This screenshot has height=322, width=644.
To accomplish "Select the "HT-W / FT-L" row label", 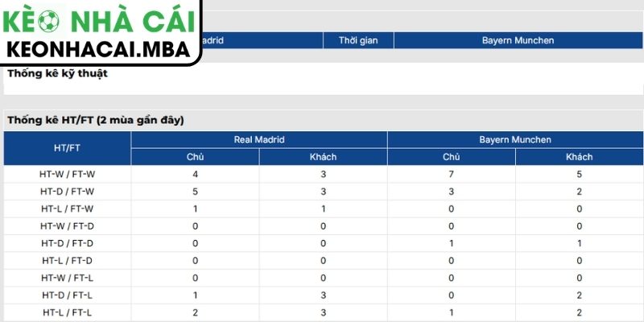I will (x=67, y=278).
